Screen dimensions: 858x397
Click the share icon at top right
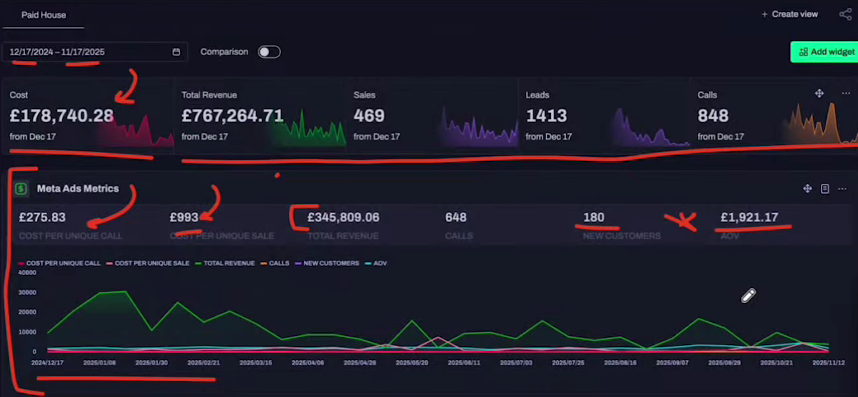pos(845,14)
